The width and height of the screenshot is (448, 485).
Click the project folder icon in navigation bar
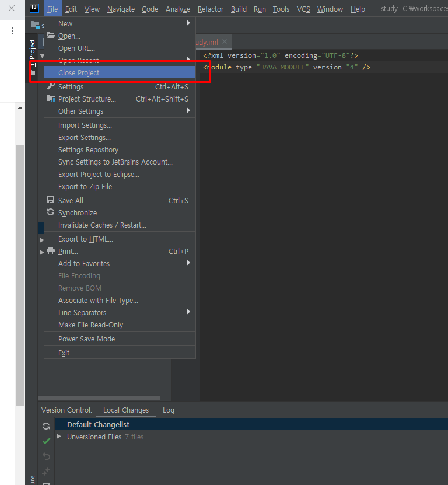[35, 25]
